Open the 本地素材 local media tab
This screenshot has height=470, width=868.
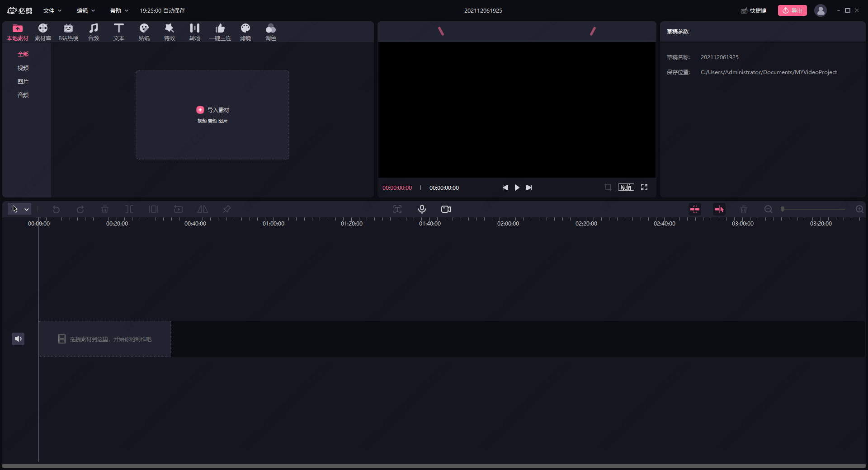(x=18, y=32)
